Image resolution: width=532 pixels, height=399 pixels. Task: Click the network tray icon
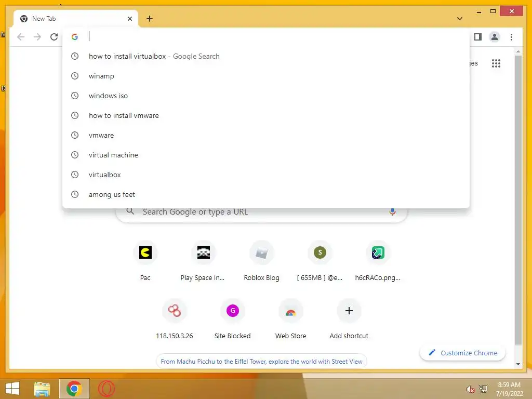pos(483,389)
